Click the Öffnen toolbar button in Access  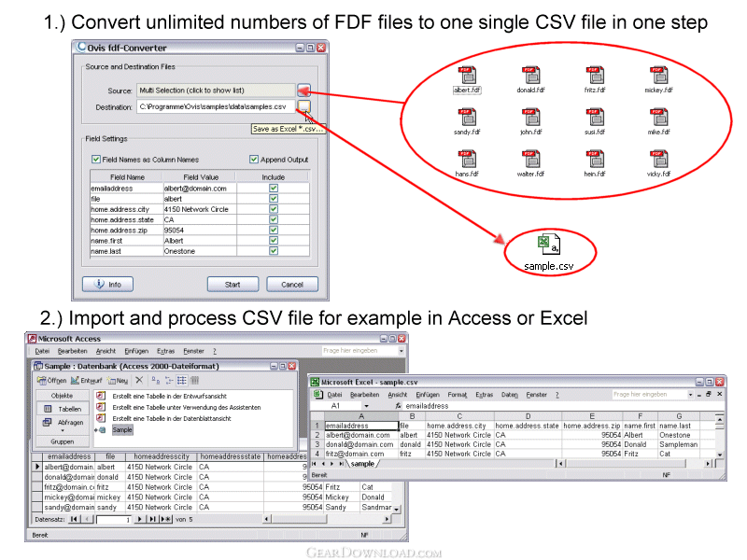click(52, 381)
